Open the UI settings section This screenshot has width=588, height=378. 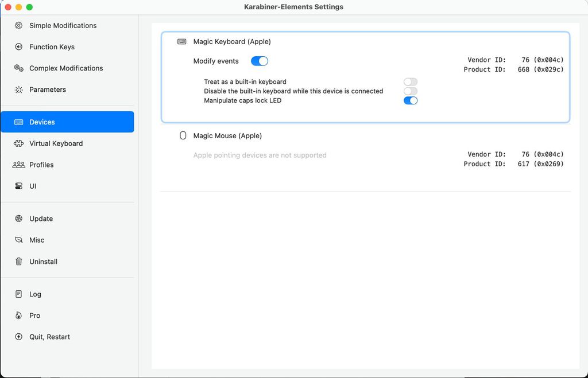point(33,186)
